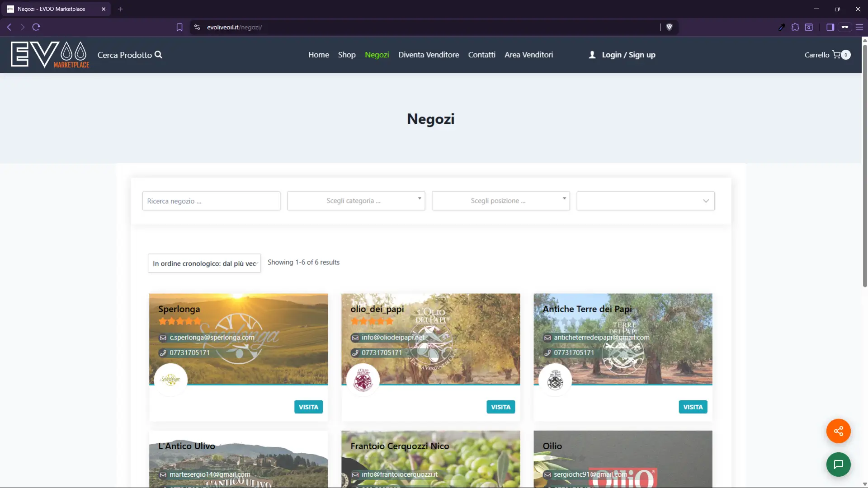This screenshot has height=488, width=868.
Task: Reload the page
Action: (x=36, y=27)
